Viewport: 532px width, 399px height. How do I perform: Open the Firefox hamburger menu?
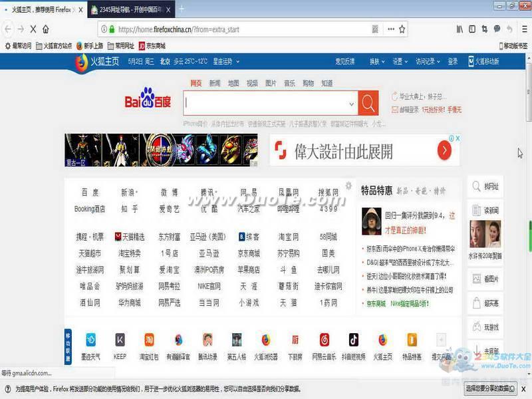(525, 29)
